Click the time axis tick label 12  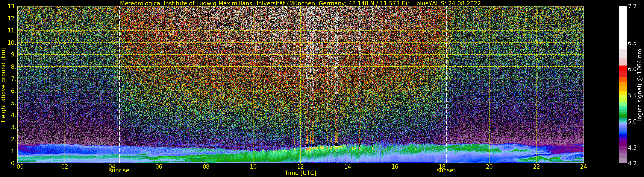[x=300, y=166]
